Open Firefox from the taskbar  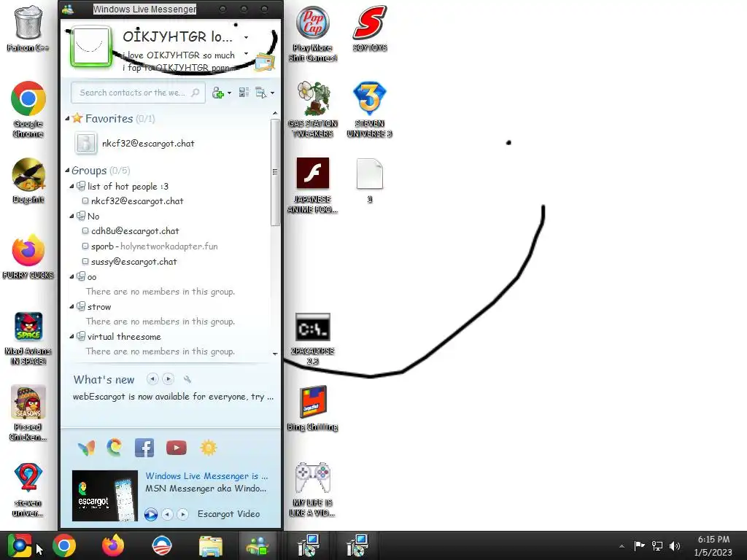(x=113, y=545)
